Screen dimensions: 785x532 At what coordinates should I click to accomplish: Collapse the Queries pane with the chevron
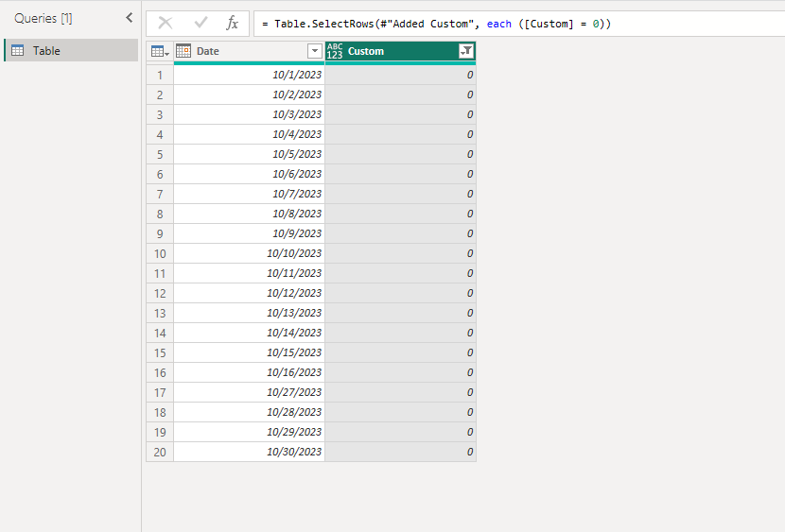tap(130, 18)
